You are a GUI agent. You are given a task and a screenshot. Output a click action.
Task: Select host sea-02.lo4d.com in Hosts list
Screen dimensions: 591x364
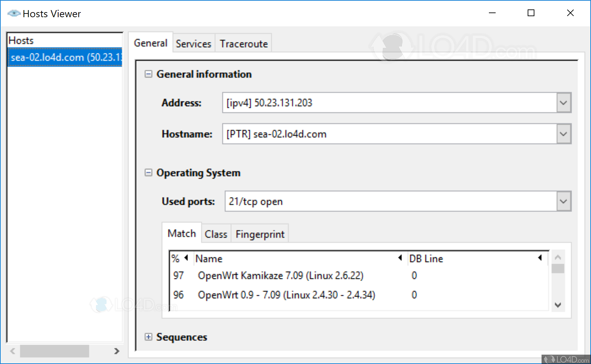(x=65, y=58)
